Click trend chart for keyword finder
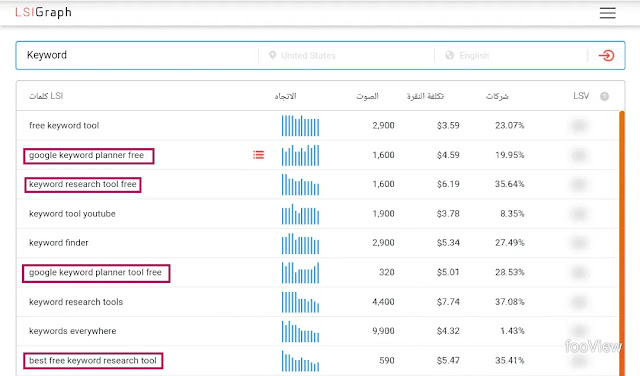Image resolution: width=640 pixels, height=376 pixels. [x=300, y=243]
